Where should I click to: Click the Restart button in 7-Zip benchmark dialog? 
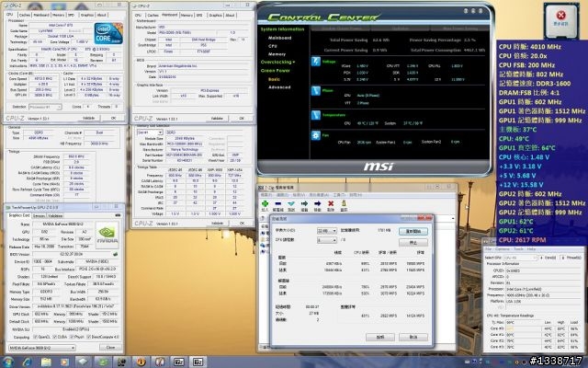point(413,231)
